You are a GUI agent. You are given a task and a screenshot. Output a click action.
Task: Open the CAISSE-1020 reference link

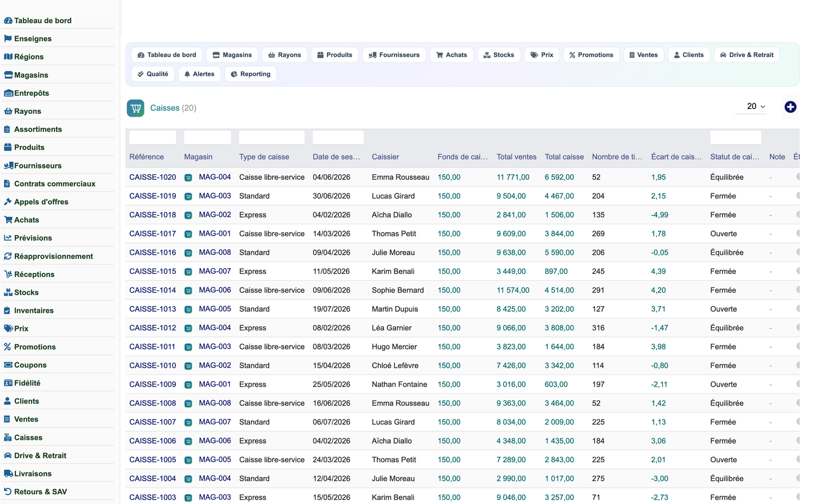coord(152,177)
